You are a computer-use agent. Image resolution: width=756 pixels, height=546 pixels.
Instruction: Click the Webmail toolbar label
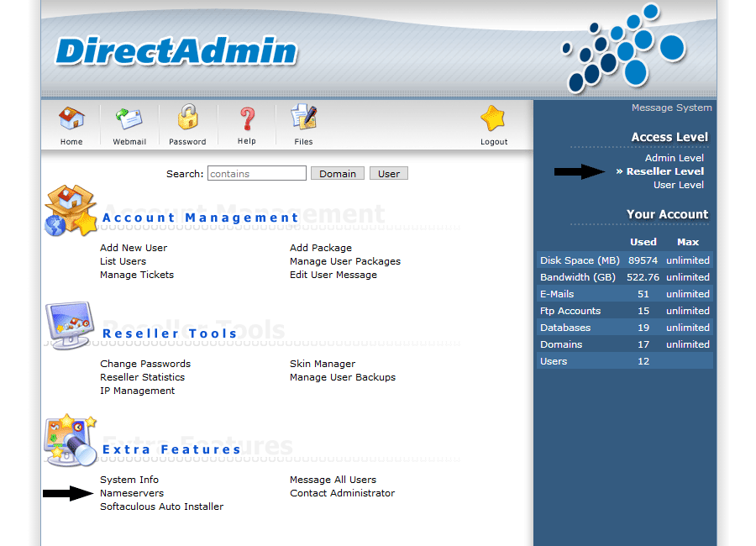click(x=129, y=142)
